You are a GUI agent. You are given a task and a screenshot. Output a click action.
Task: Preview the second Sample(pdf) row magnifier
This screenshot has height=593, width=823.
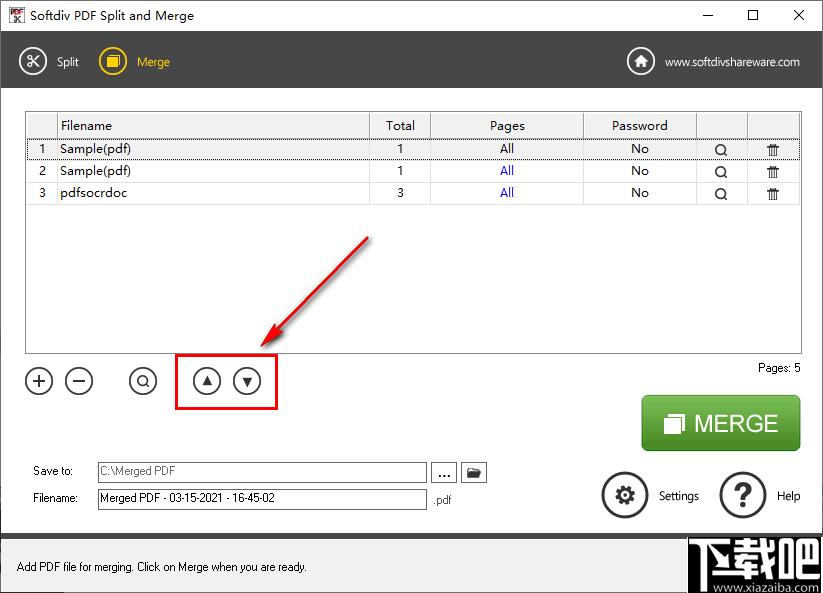[721, 172]
